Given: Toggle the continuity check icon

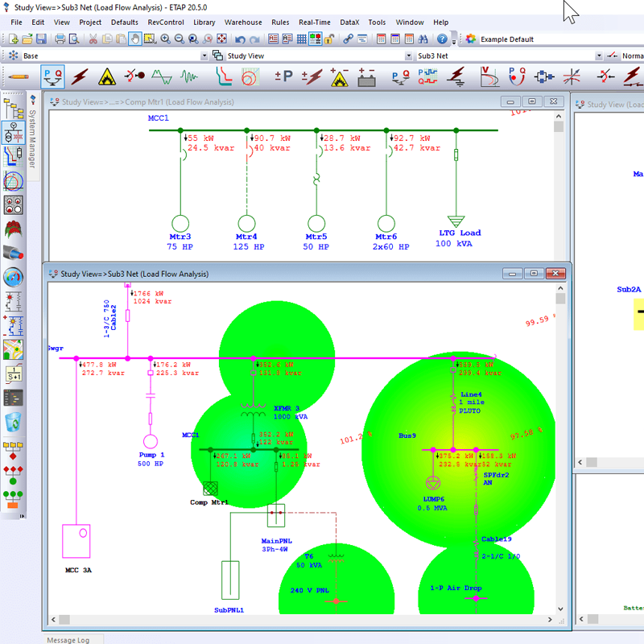Looking at the screenshot, I should pos(316,39).
